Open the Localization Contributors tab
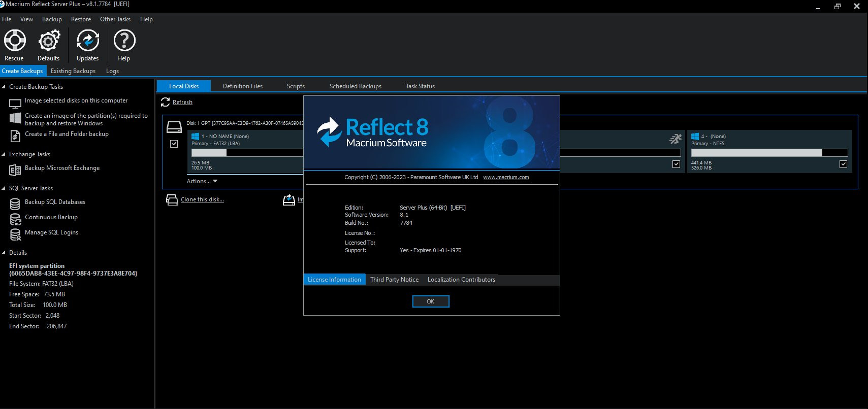Viewport: 868px width, 409px height. tap(461, 280)
